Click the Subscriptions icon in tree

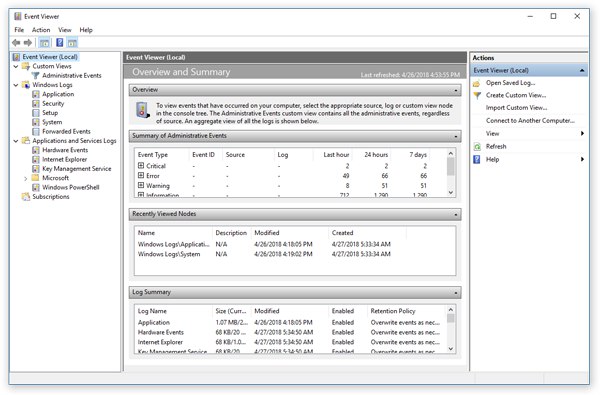tap(26, 197)
